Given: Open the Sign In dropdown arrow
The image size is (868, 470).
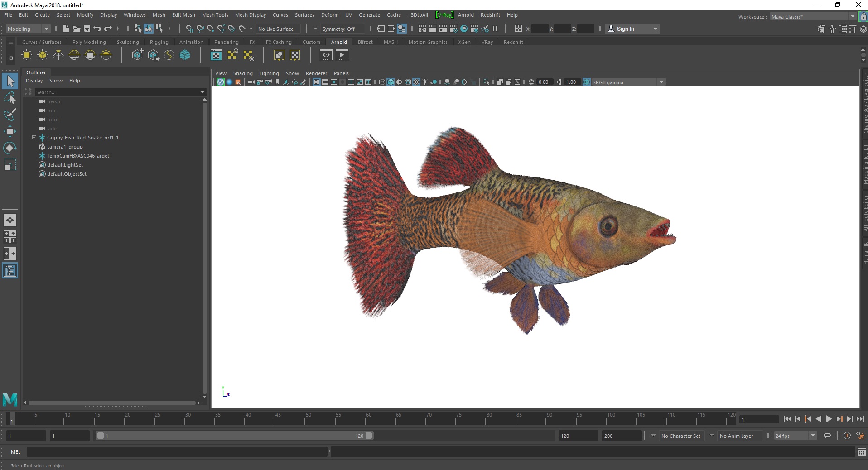Looking at the screenshot, I should tap(655, 29).
